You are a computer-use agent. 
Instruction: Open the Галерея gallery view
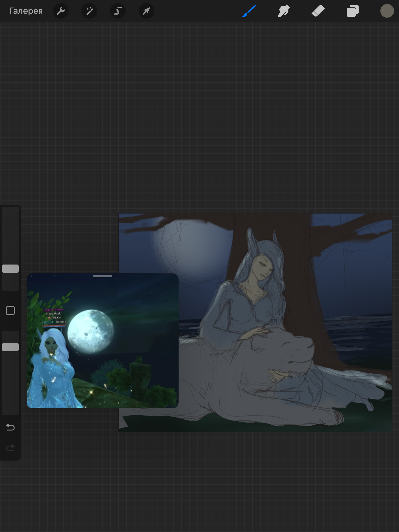click(x=26, y=11)
